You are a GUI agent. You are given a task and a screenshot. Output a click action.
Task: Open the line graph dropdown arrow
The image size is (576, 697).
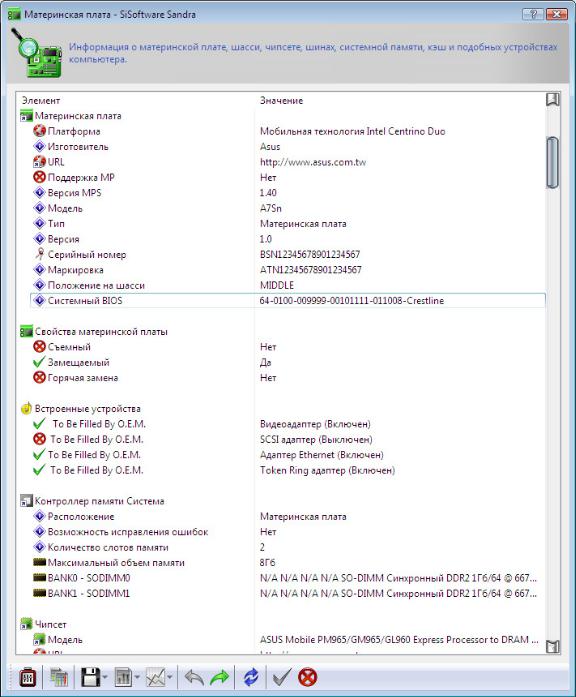(170, 678)
